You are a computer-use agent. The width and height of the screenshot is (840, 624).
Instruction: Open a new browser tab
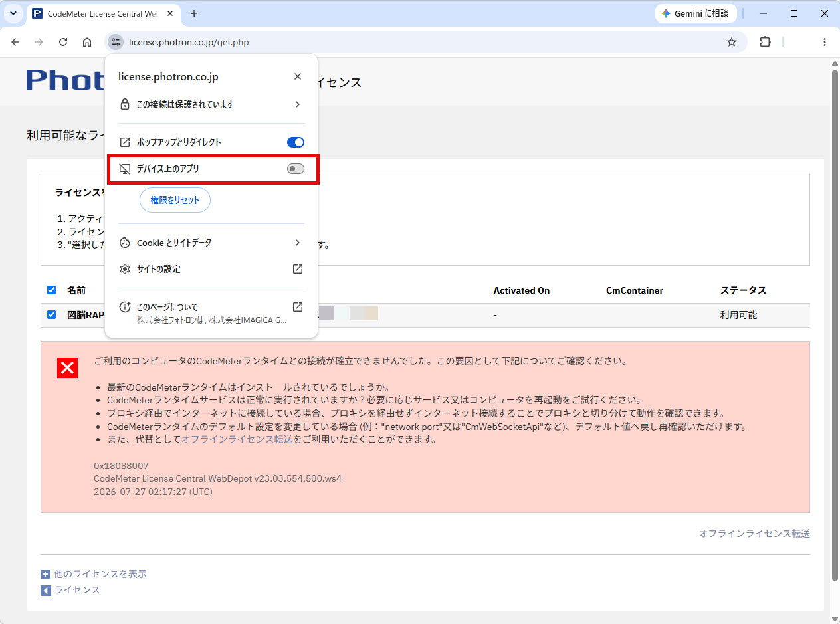pyautogui.click(x=194, y=13)
